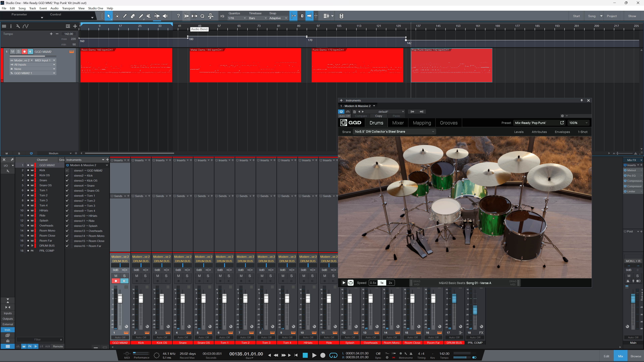Select the Range tool

tap(117, 16)
